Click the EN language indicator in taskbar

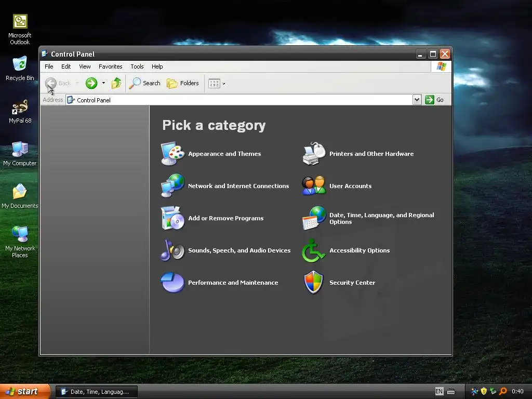tap(439, 392)
